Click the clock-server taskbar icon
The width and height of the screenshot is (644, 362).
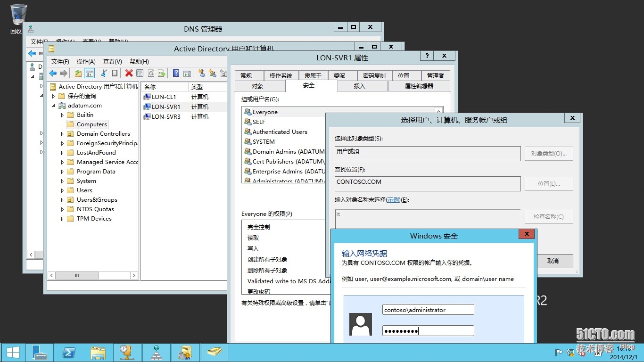point(127,352)
